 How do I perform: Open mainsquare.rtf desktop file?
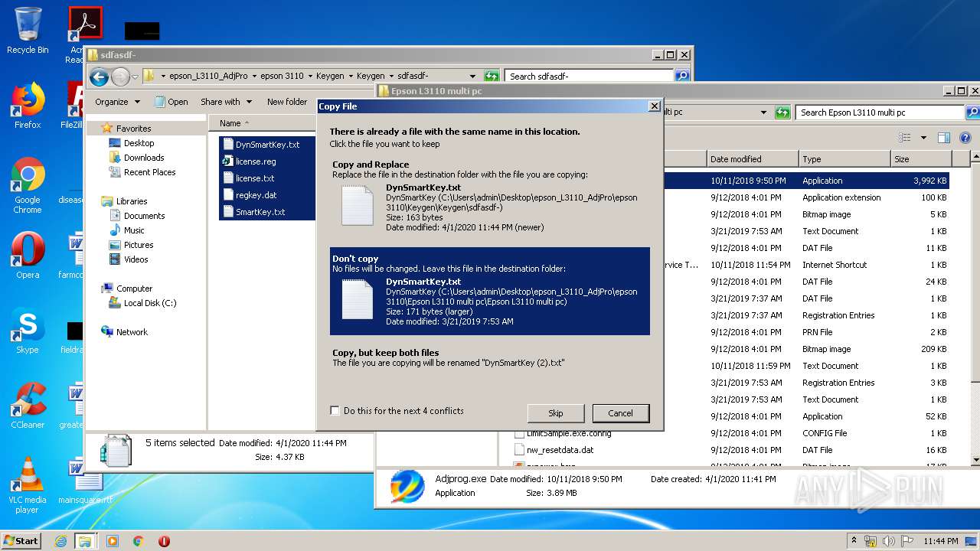pos(84,482)
